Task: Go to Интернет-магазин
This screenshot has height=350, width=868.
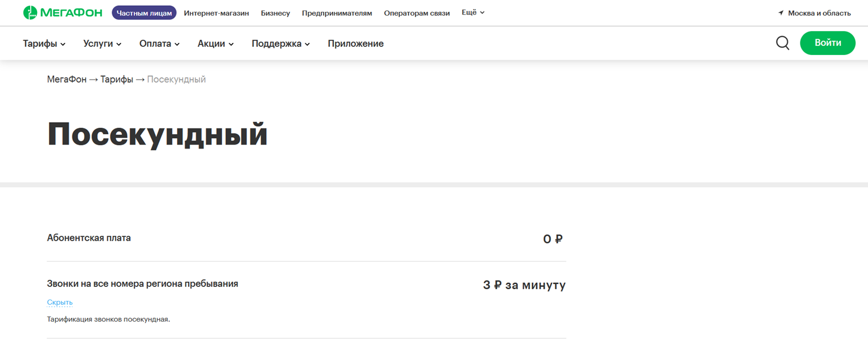Action: click(216, 13)
